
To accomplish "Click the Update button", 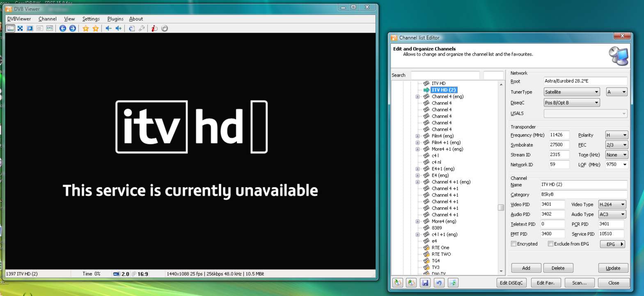I will [613, 268].
